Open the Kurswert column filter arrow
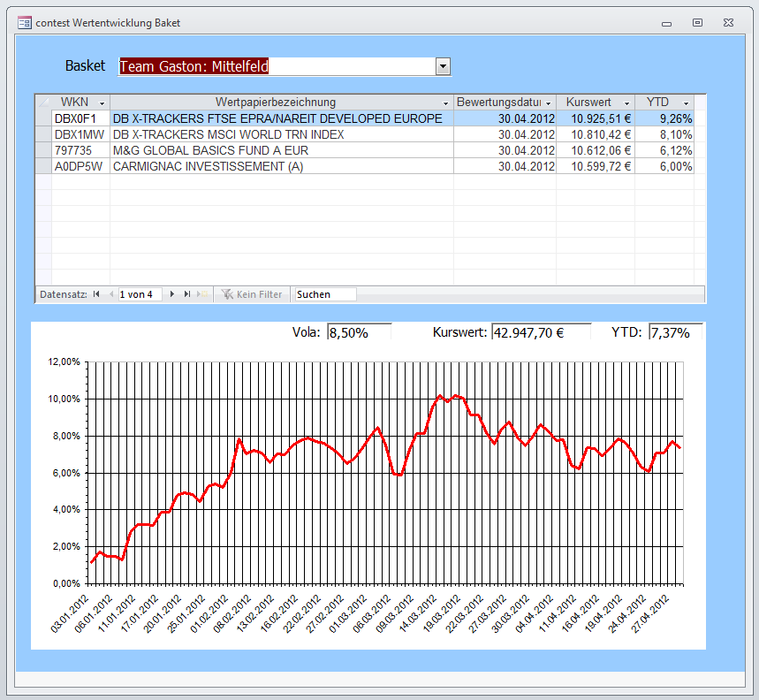This screenshot has width=759, height=700. tap(626, 103)
